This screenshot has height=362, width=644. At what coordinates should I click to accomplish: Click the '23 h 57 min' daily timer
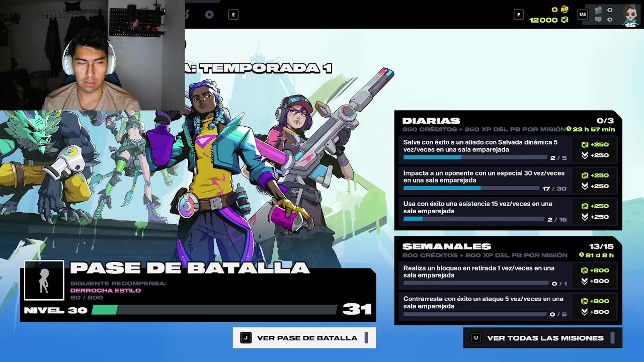coord(594,129)
